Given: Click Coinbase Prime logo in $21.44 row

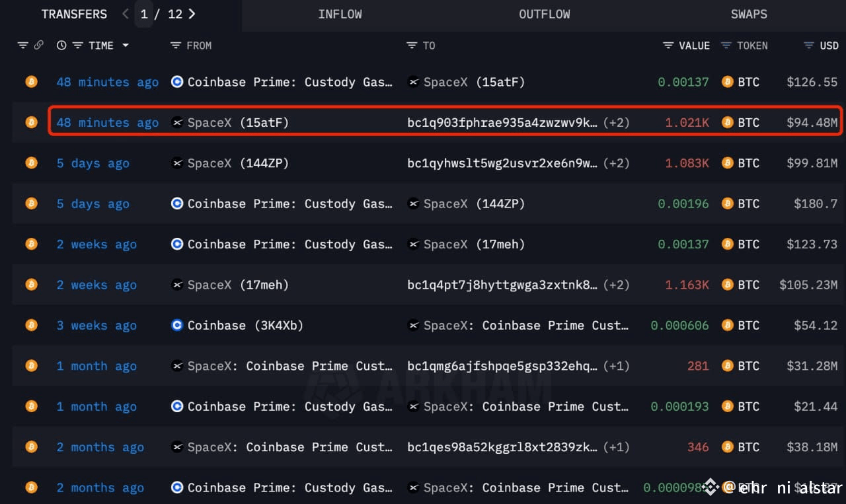Looking at the screenshot, I should (176, 406).
